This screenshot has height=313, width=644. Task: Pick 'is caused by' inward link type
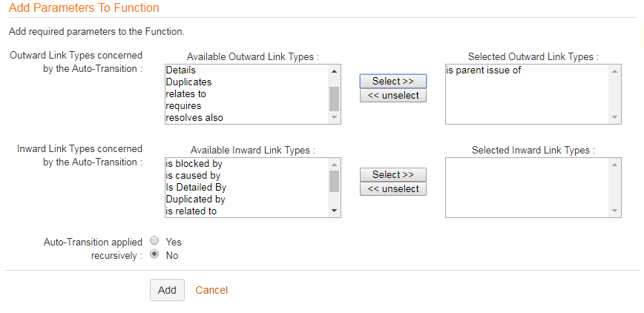pyautogui.click(x=193, y=176)
